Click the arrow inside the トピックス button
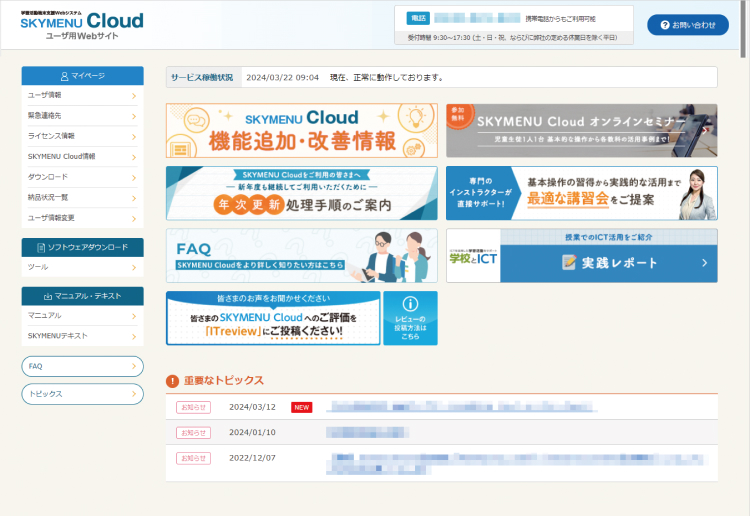Screen dimensions: 750x516 coord(134,394)
